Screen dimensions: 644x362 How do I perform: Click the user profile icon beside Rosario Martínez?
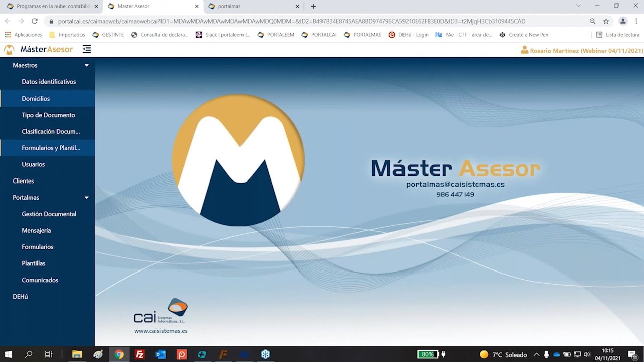(524, 50)
